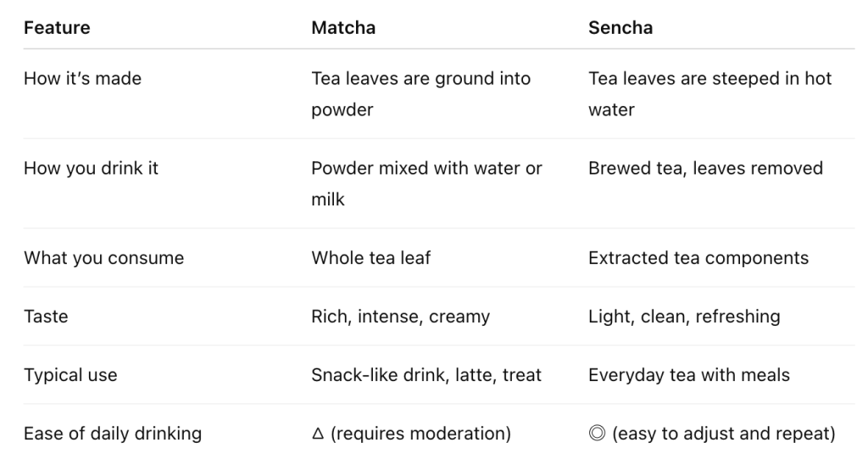Click the "Brewed tea, leaves removed" cell

[x=705, y=168]
